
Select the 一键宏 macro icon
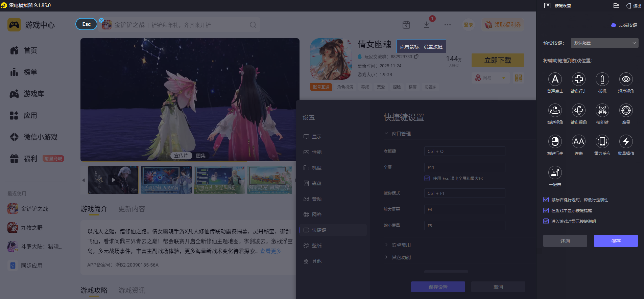tap(555, 172)
